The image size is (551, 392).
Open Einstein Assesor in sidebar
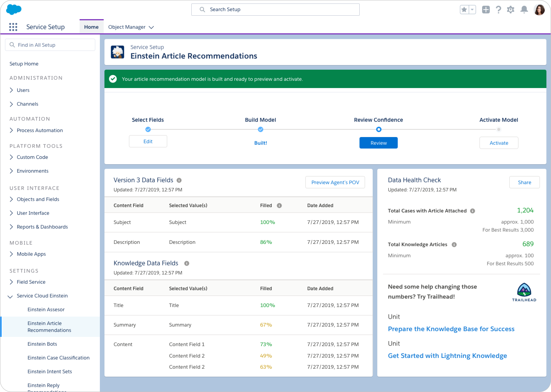tap(46, 310)
